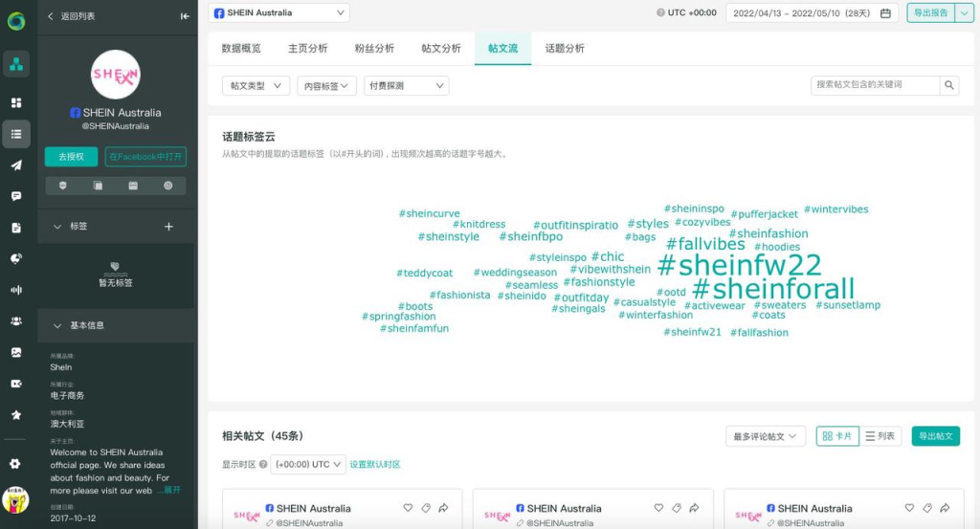This screenshot has width=980, height=529.
Task: Open settings gear in left sidebar
Action: [15, 464]
